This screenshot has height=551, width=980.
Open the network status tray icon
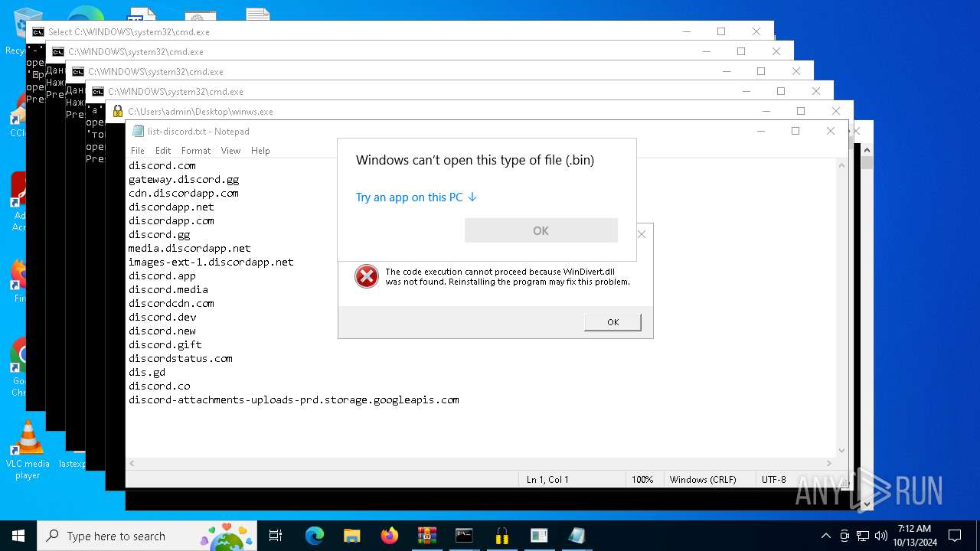863,536
